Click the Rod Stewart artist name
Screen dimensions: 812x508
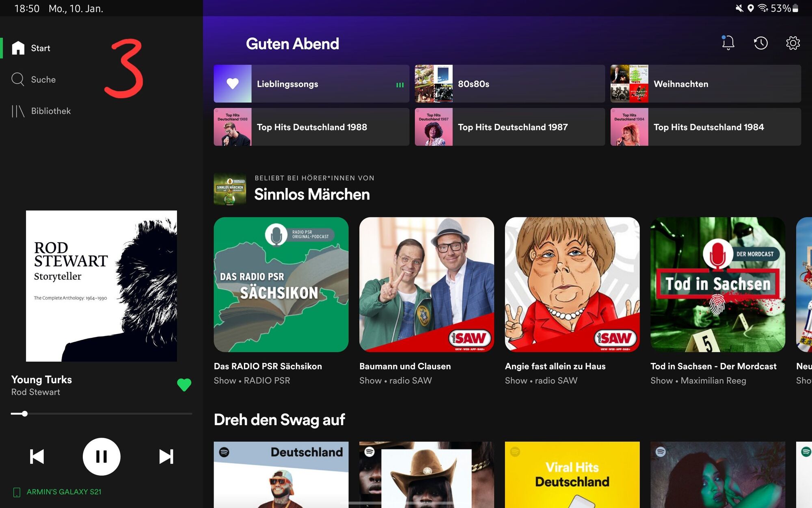pyautogui.click(x=36, y=392)
